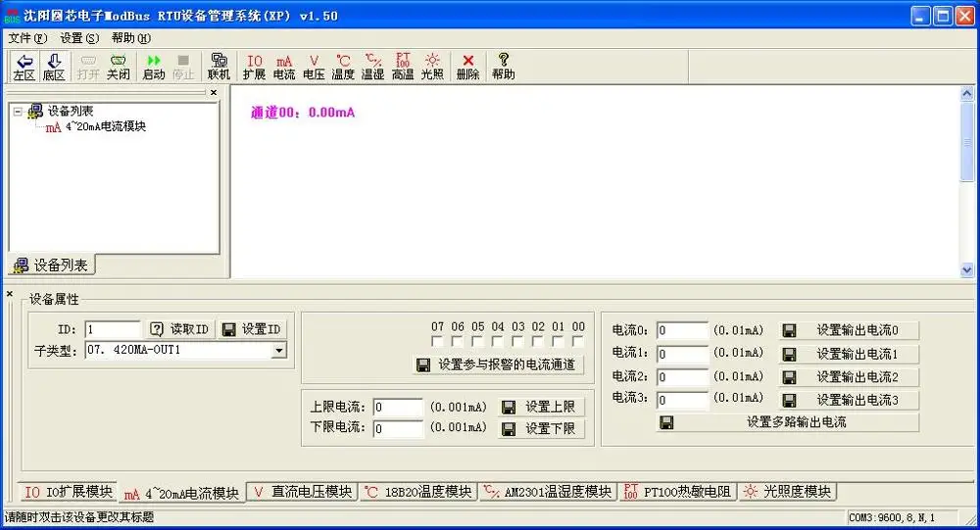This screenshot has width=980, height=530.
Task: Switch to the 光照度模块 tab
Action: point(788,492)
